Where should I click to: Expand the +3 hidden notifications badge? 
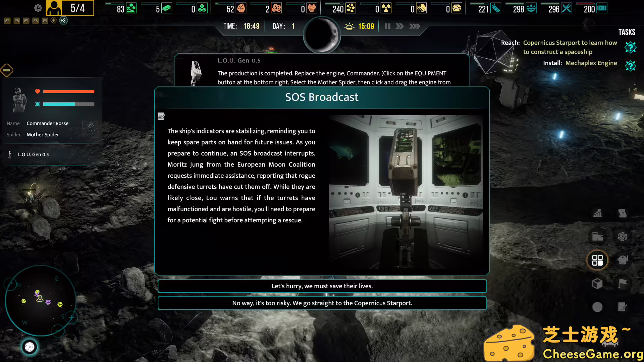[63, 21]
